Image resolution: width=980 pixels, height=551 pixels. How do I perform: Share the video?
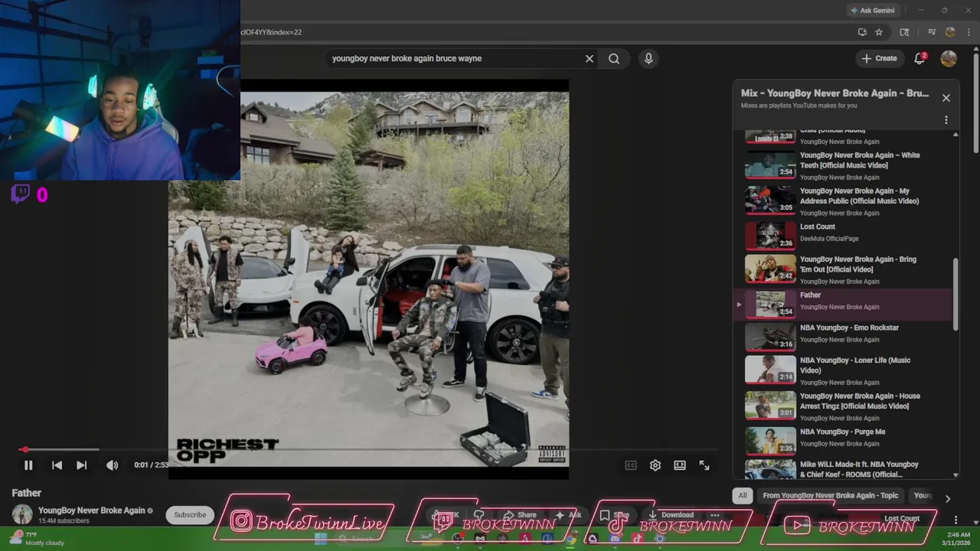[521, 515]
